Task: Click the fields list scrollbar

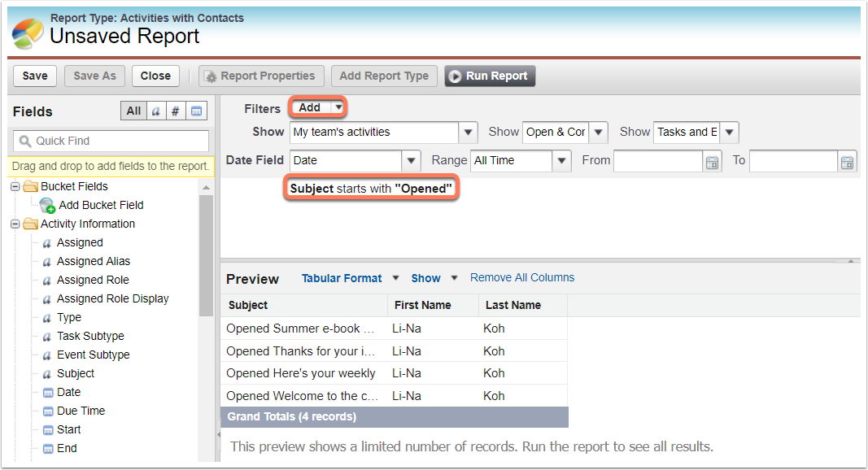Action: pyautogui.click(x=206, y=256)
